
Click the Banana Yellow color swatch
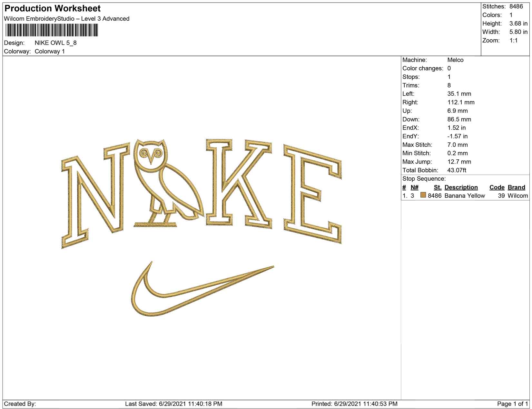point(423,195)
